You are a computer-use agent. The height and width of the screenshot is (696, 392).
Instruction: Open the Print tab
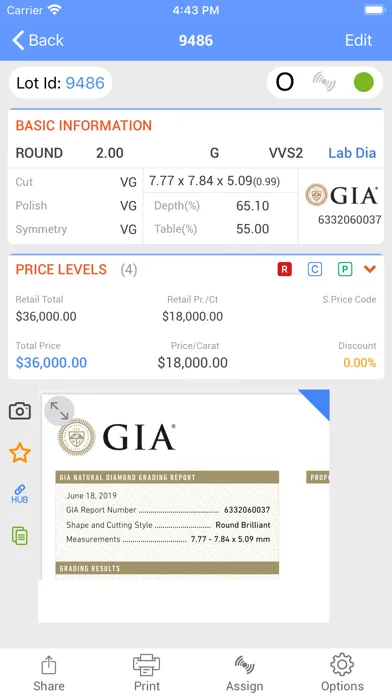(x=147, y=673)
